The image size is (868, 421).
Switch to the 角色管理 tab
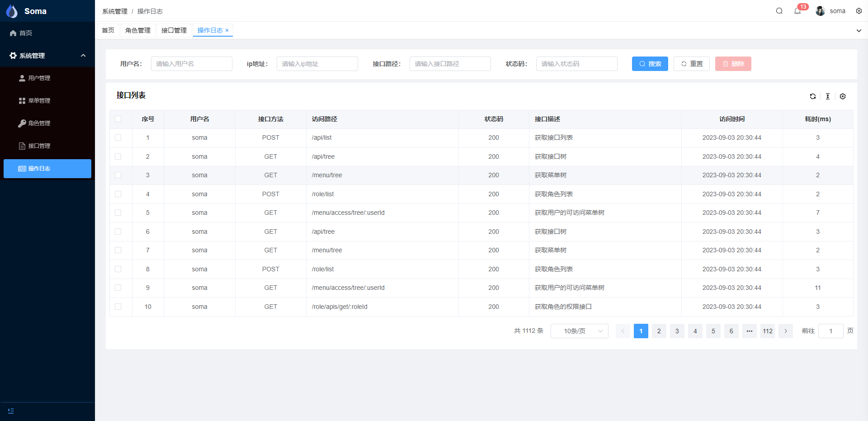coord(138,30)
